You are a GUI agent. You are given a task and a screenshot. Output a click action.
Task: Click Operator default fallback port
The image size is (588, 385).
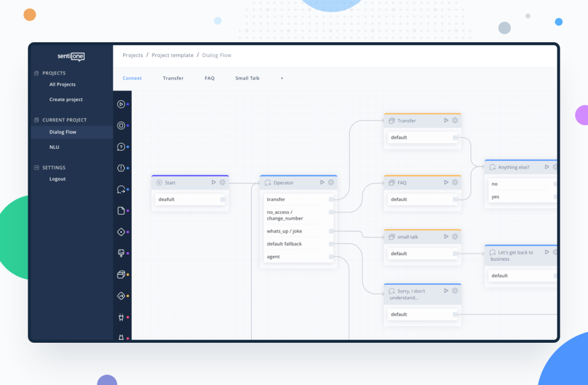tap(331, 244)
